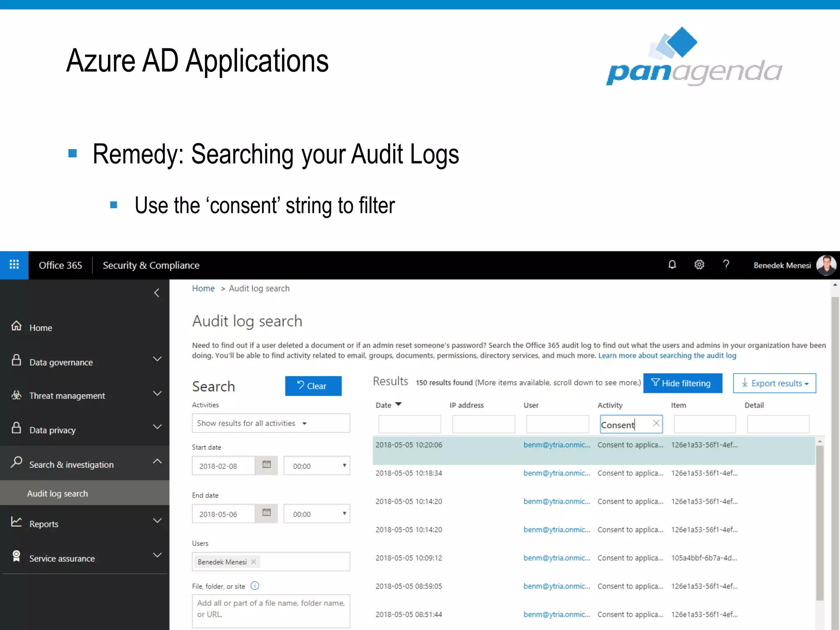Open the End date calendar picker
This screenshot has height=630, width=840.
coord(267,513)
